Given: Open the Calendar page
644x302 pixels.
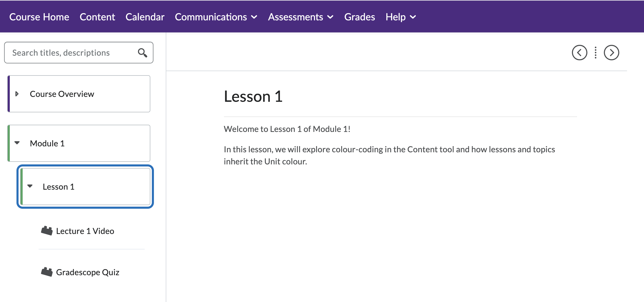Looking at the screenshot, I should [145, 17].
